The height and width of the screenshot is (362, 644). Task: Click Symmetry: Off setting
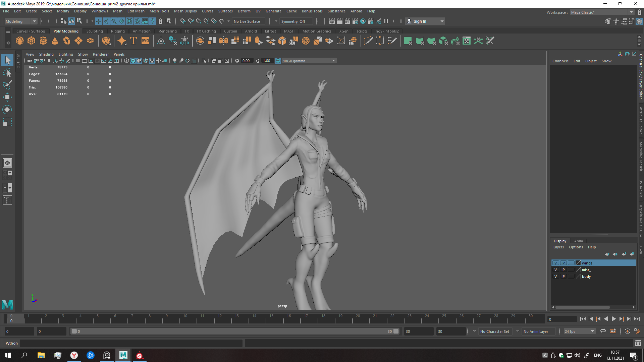[293, 21]
